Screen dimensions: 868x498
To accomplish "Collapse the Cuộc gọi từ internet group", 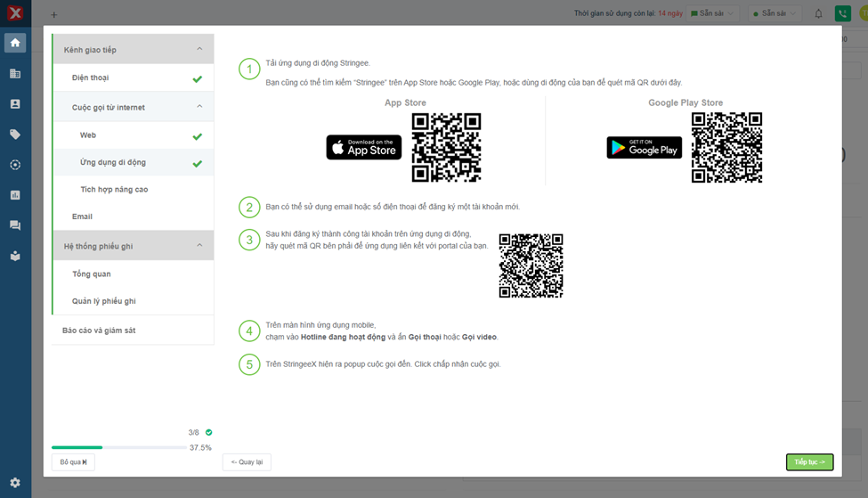I will point(199,107).
